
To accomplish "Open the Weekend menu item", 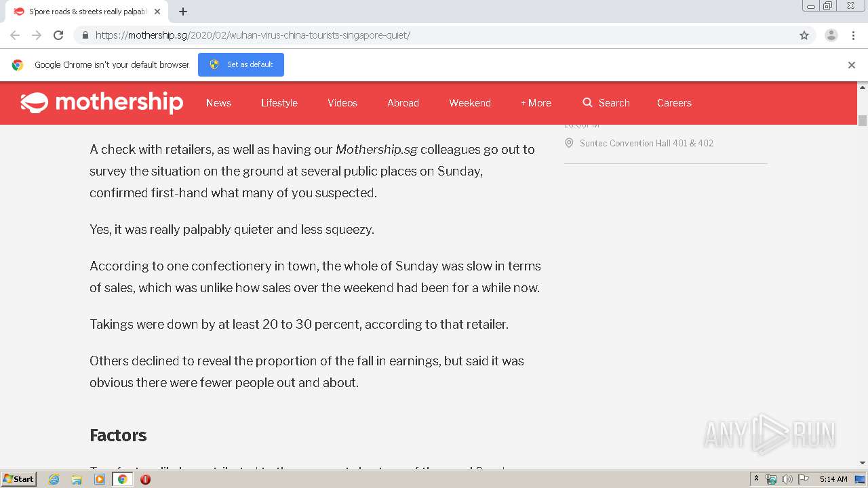I will [x=470, y=103].
